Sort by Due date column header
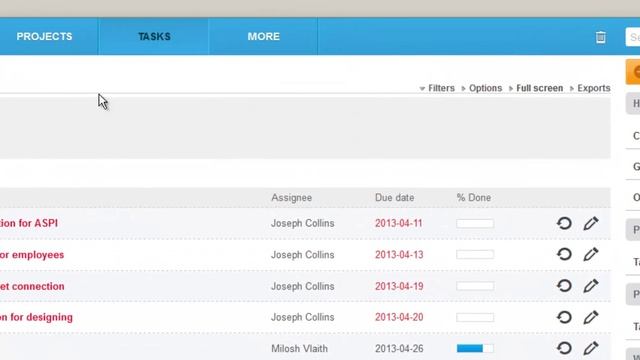This screenshot has width=640, height=360. (x=394, y=198)
